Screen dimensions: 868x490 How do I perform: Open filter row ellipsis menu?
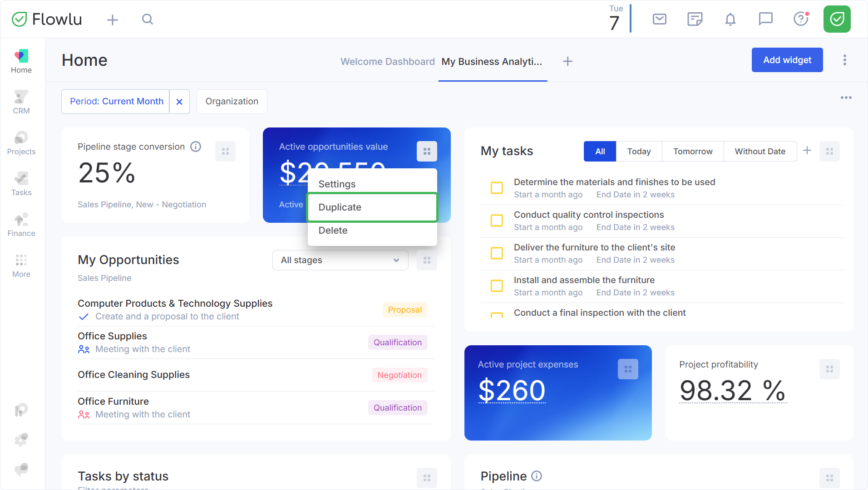(846, 98)
